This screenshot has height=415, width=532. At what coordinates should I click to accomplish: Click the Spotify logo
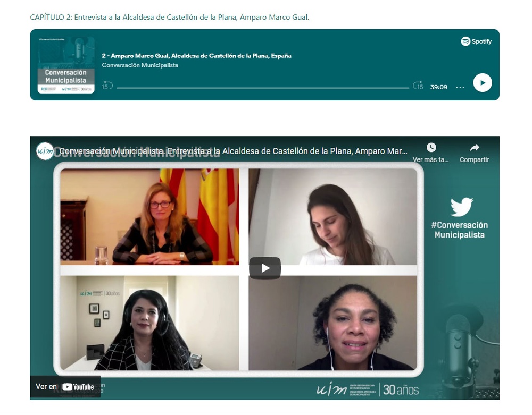(476, 41)
